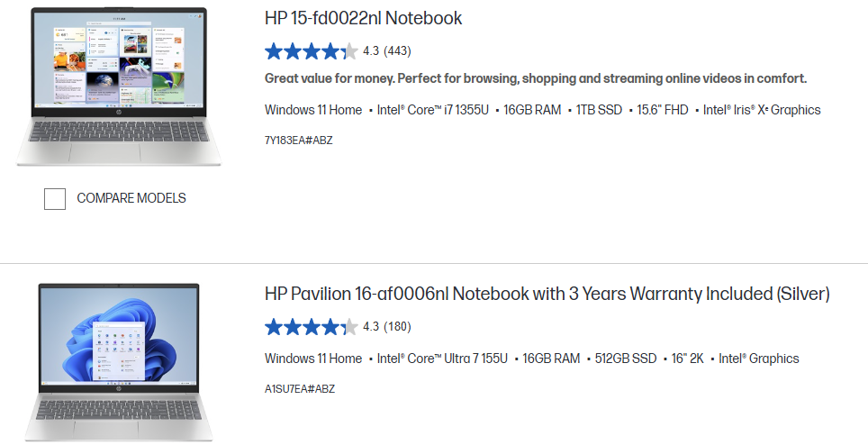Open the (443) reviews count
This screenshot has height=445, width=868.
coord(397,51)
